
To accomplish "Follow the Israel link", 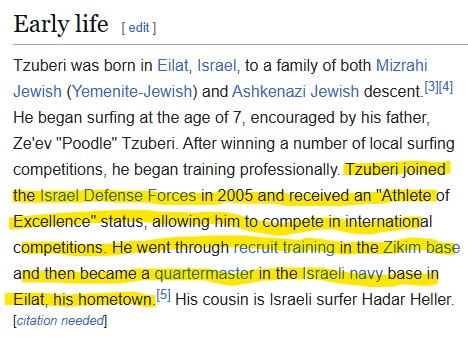I will click(x=217, y=65).
